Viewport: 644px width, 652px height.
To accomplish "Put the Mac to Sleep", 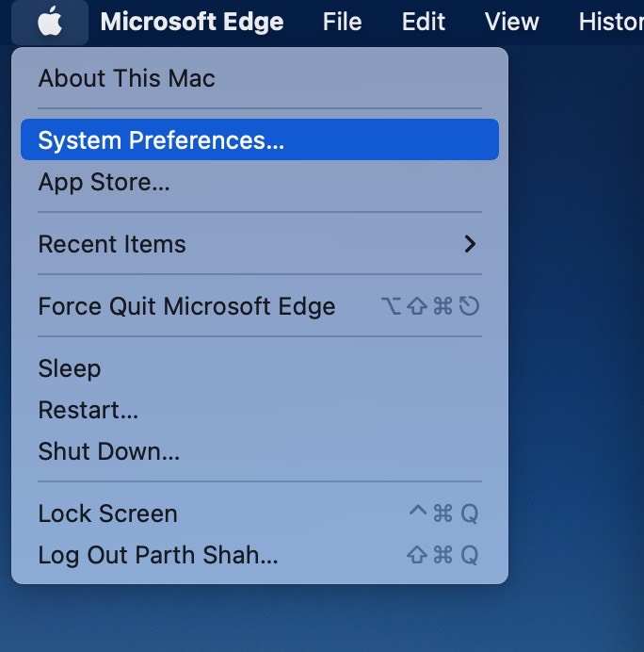I will click(x=260, y=368).
